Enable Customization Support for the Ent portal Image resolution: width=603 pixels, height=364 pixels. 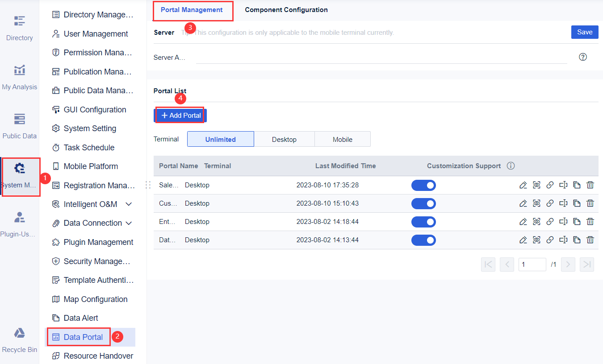point(423,222)
